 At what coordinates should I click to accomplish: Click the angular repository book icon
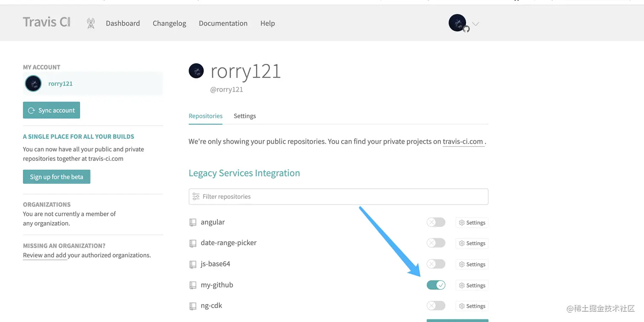[x=193, y=222]
